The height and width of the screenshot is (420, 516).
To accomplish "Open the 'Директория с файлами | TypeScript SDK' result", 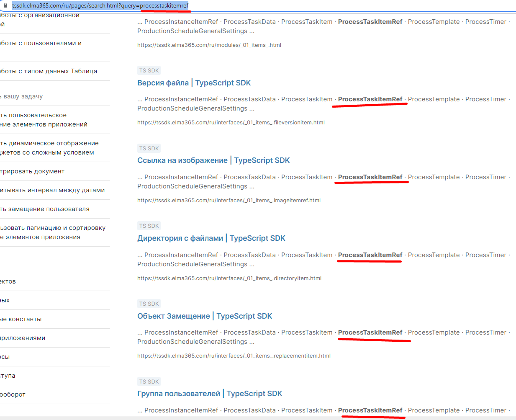I will coord(211,238).
